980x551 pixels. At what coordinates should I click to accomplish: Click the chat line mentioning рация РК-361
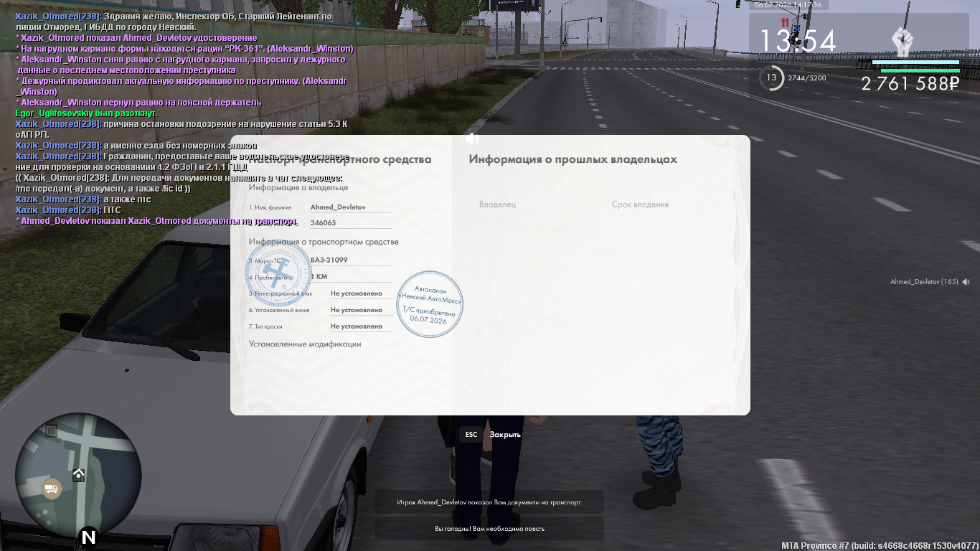click(x=184, y=49)
